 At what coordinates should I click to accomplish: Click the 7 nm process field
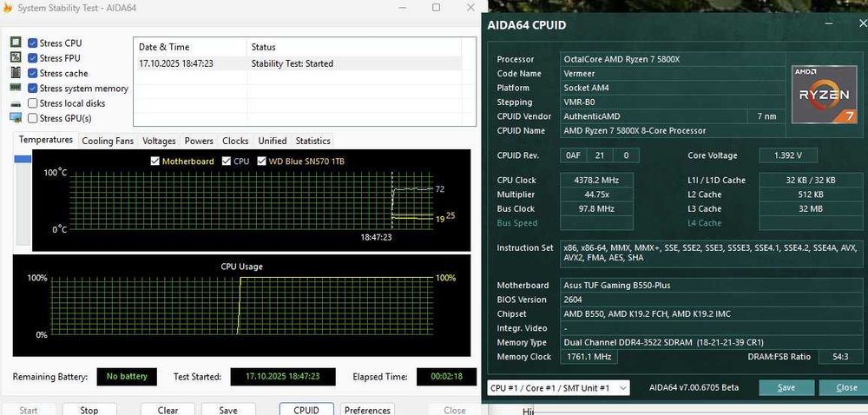coord(766,116)
